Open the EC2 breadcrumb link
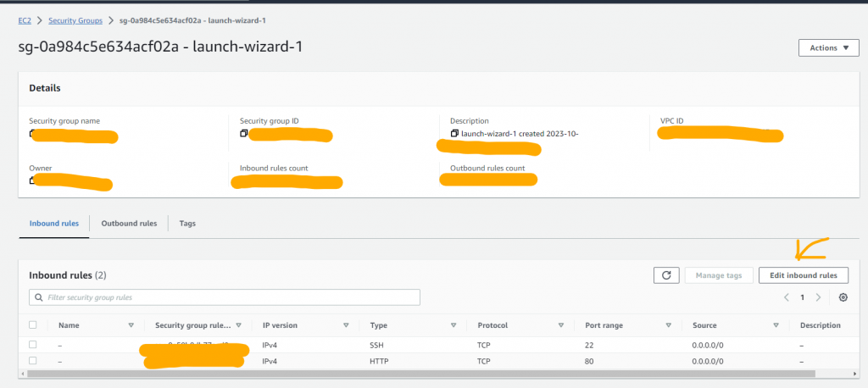This screenshot has height=388, width=868. point(25,20)
